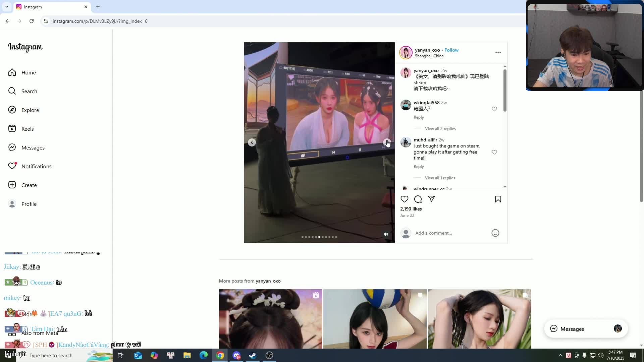
Task: Follow yanyan_oxo
Action: pos(451,50)
